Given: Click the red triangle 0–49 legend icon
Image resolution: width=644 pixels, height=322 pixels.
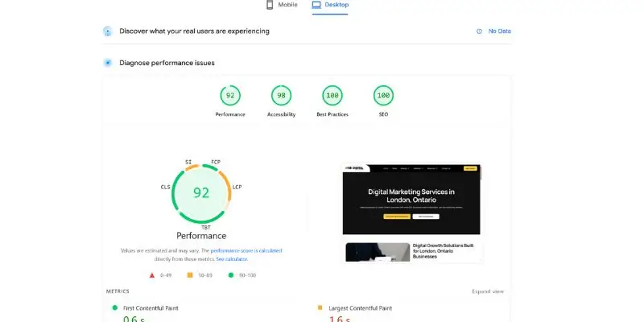Looking at the screenshot, I should pos(152,275).
